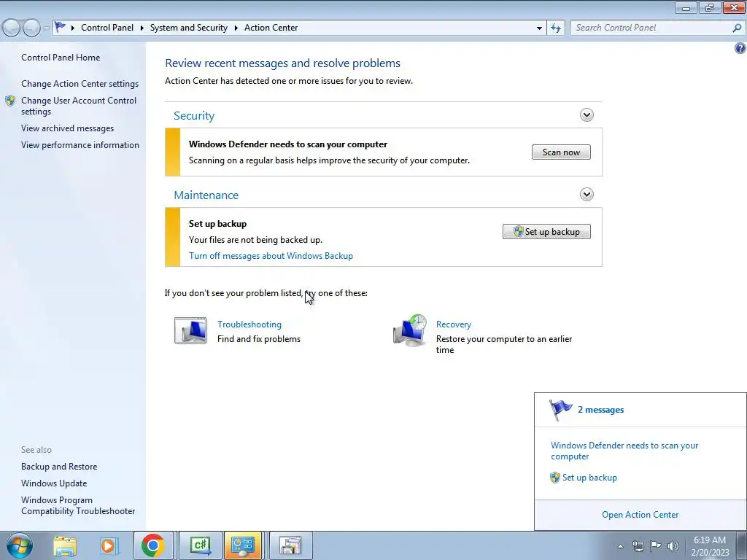Open View archived messages
The width and height of the screenshot is (747, 560).
(x=67, y=128)
